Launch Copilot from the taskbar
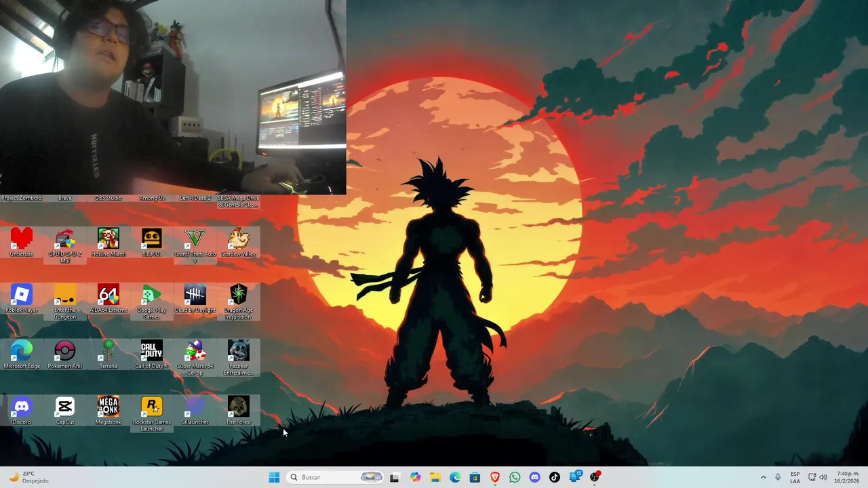This screenshot has width=868, height=488. (x=415, y=477)
